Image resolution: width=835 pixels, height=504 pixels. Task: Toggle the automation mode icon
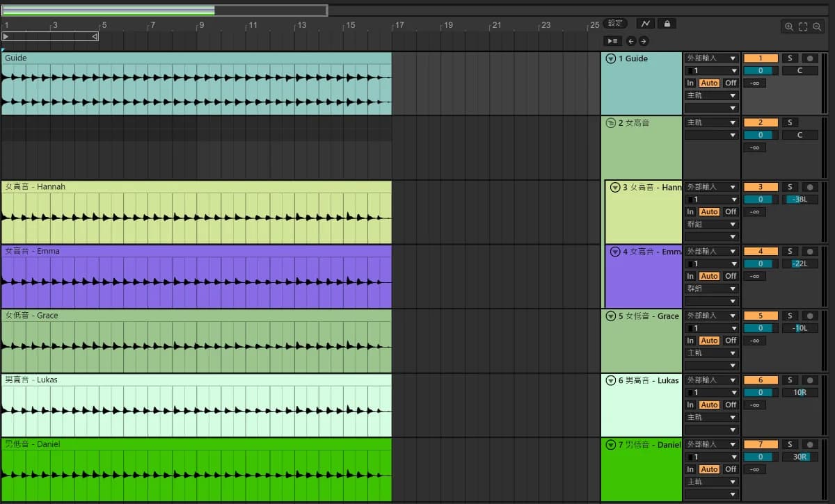click(x=645, y=24)
